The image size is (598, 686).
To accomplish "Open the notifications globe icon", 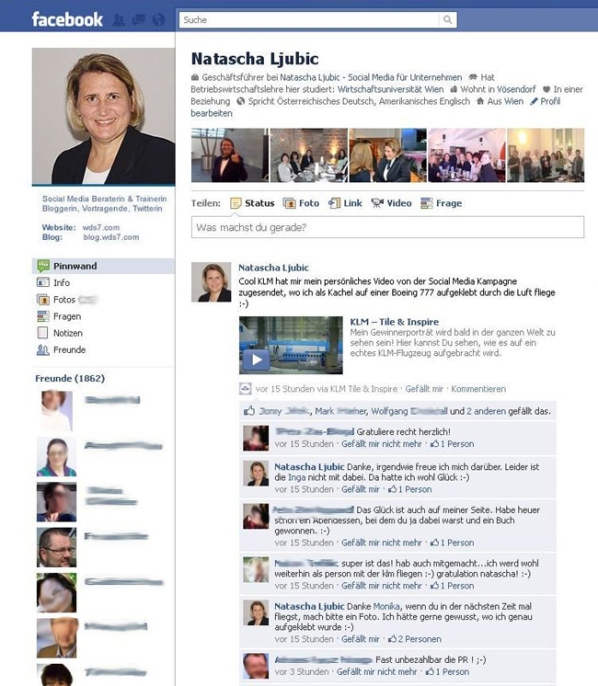I will click(158, 20).
